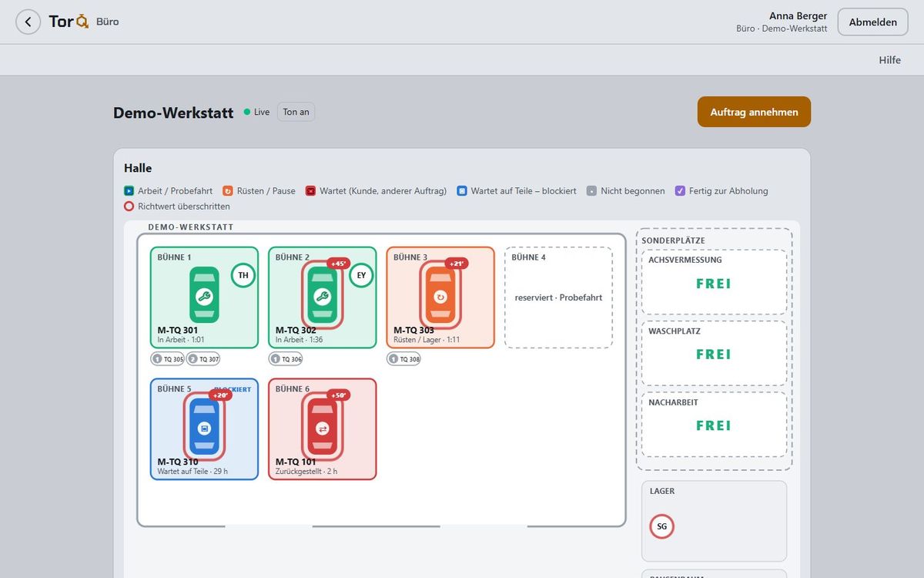Click the Richtwert überschritten legend ring
Screen dimensions: 924x578
coord(129,207)
